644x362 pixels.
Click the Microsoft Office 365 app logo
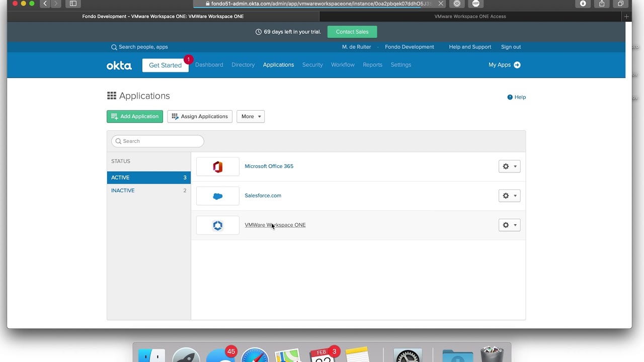pos(218,166)
